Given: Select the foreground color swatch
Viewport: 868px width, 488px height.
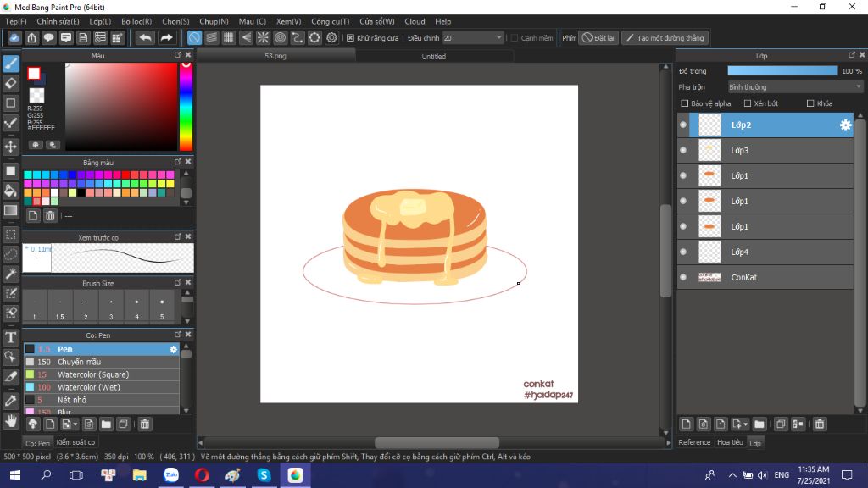Looking at the screenshot, I should (x=34, y=73).
